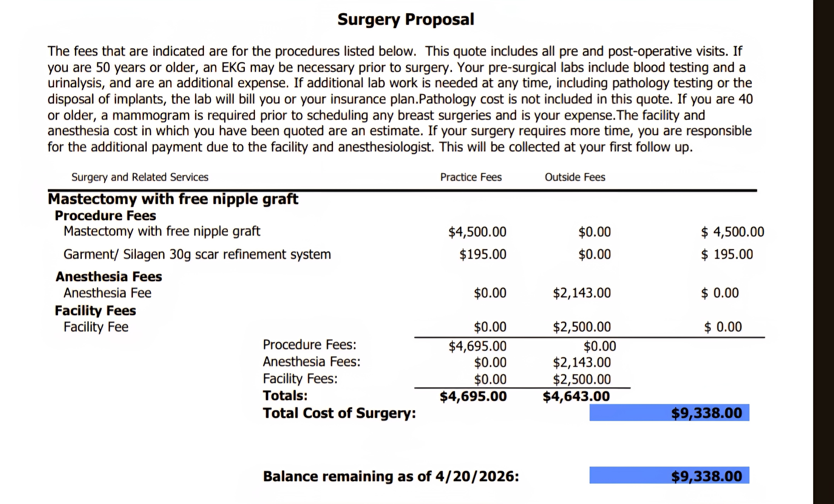Select the Practice Fees column header

[x=471, y=177]
